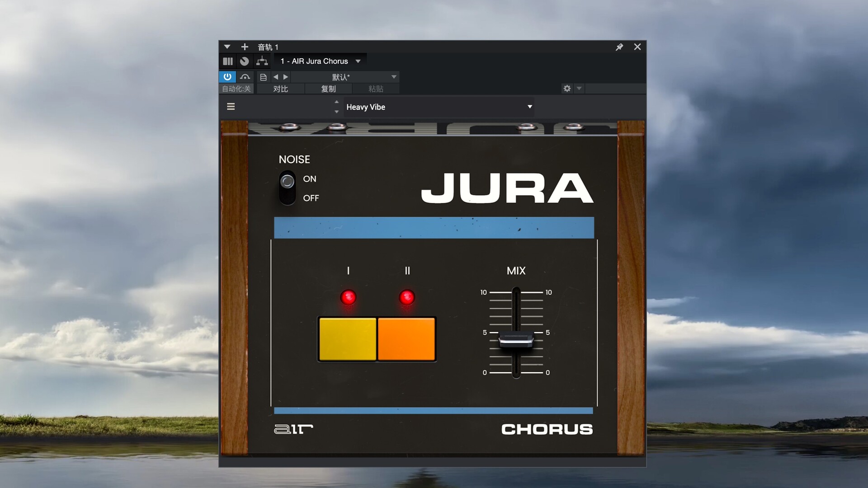
Task: Toggle the plugin power bypass button
Action: [227, 77]
